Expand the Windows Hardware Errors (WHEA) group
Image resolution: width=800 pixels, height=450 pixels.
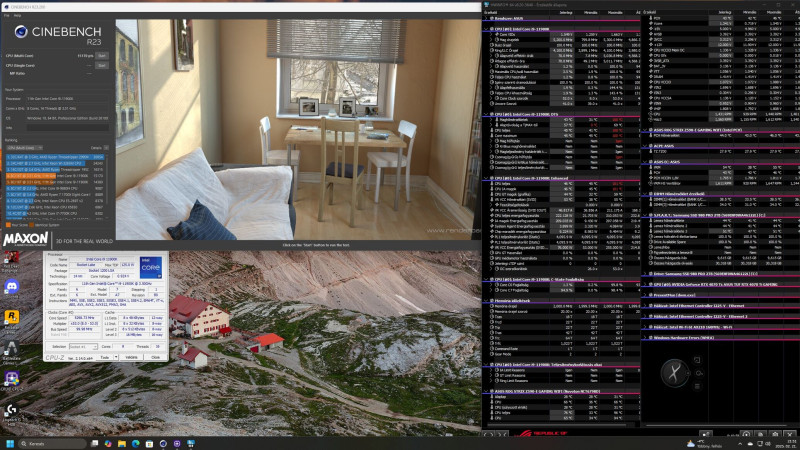(645, 337)
